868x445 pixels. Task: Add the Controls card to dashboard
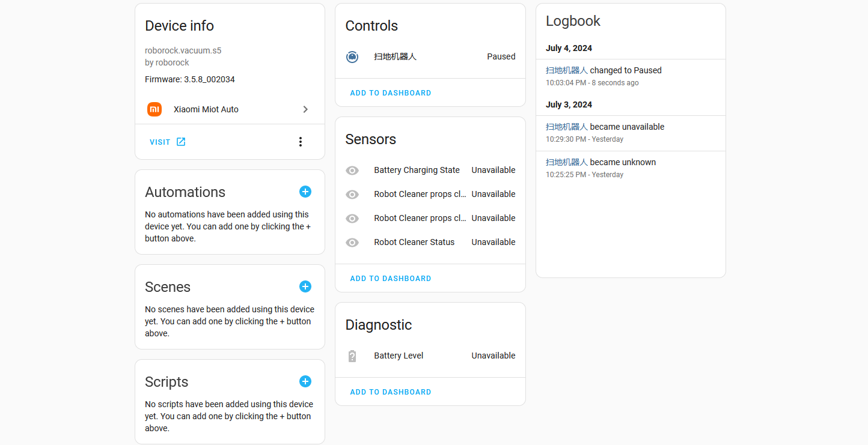point(390,92)
